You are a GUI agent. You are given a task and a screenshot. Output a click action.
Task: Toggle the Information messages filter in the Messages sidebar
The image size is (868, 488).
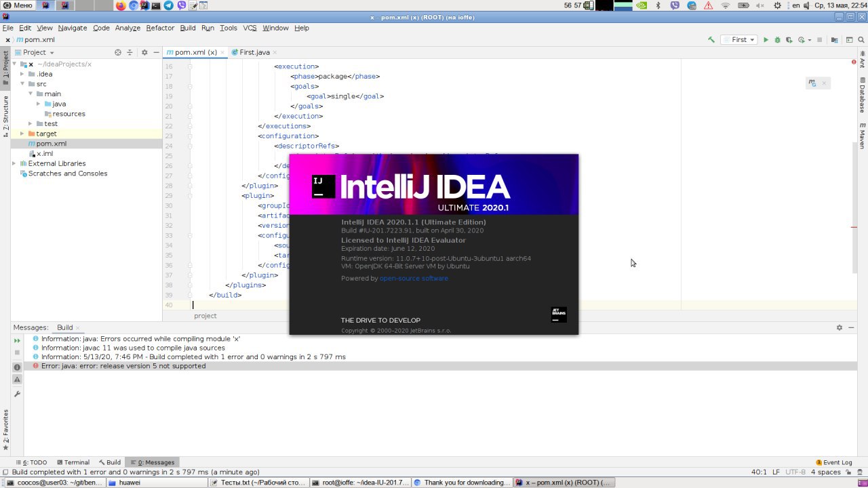click(18, 367)
